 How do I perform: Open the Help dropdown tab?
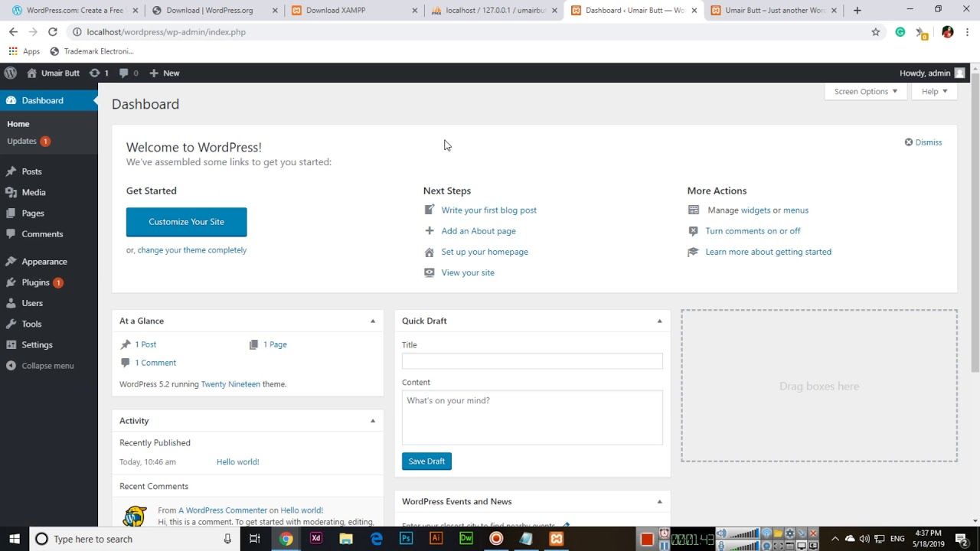coord(934,91)
